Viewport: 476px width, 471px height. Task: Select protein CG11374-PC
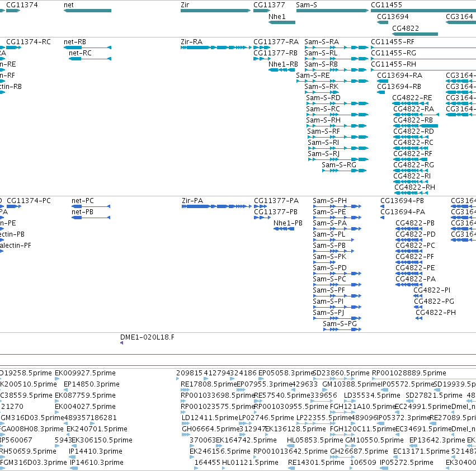(x=14, y=206)
